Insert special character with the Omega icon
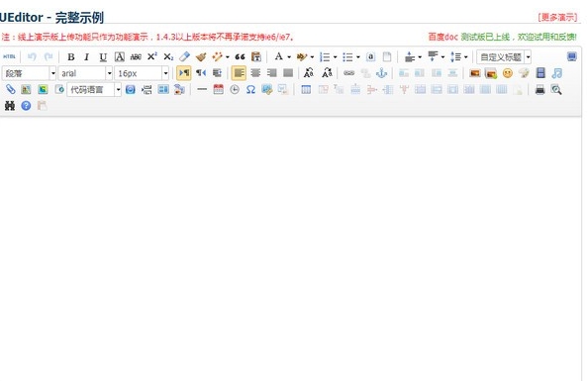Screen dimensions: 588x381 (250, 90)
